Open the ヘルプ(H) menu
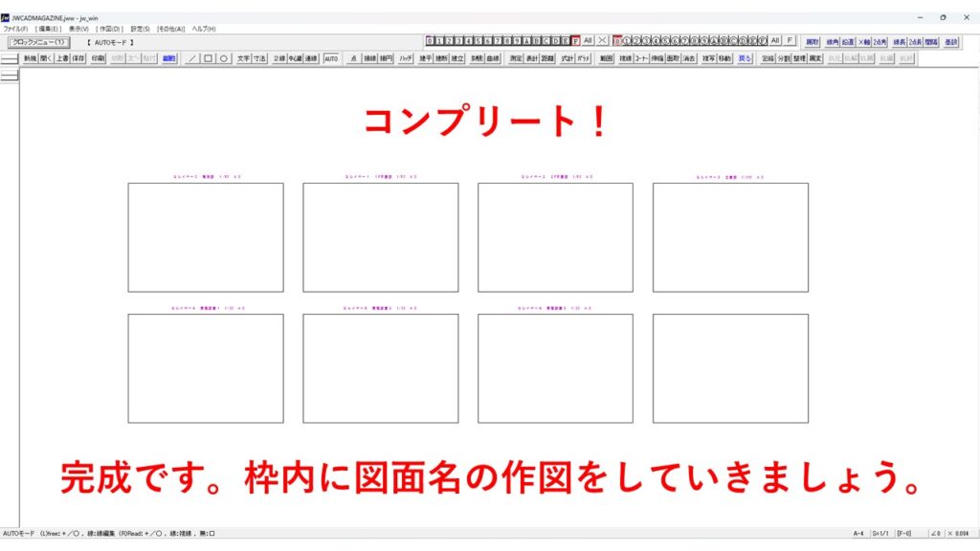The width and height of the screenshot is (980, 551). pyautogui.click(x=204, y=29)
